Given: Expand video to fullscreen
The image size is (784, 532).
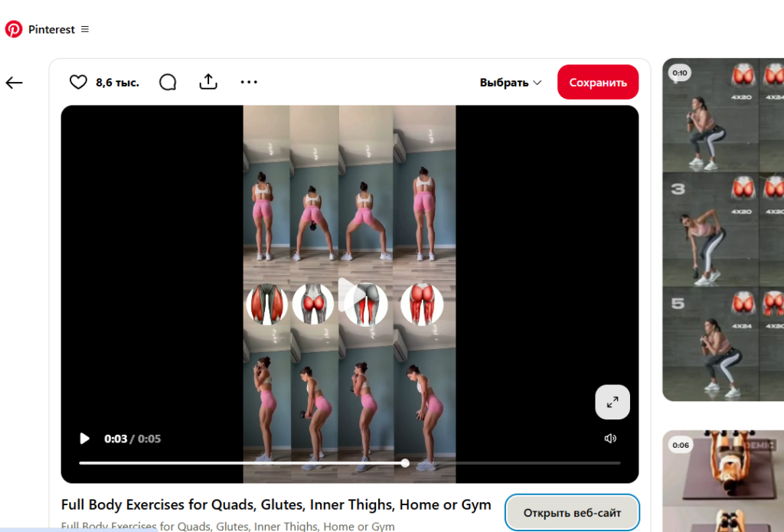Looking at the screenshot, I should (x=612, y=402).
